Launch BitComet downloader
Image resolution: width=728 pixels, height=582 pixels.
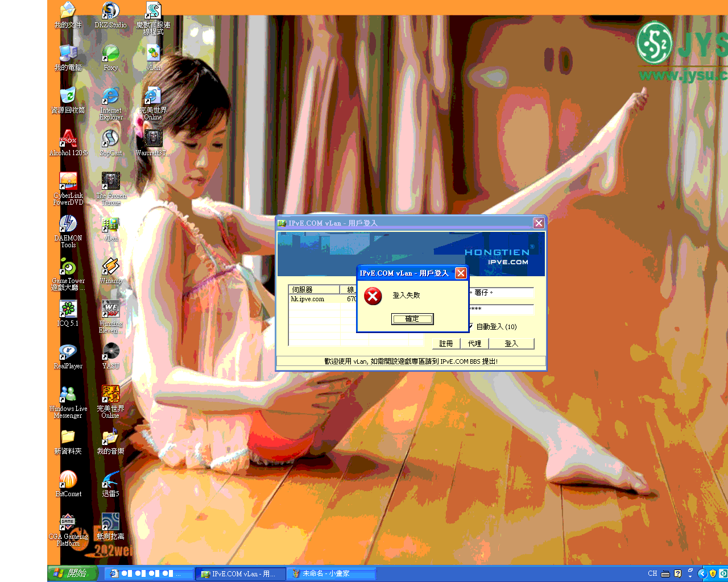tap(68, 480)
